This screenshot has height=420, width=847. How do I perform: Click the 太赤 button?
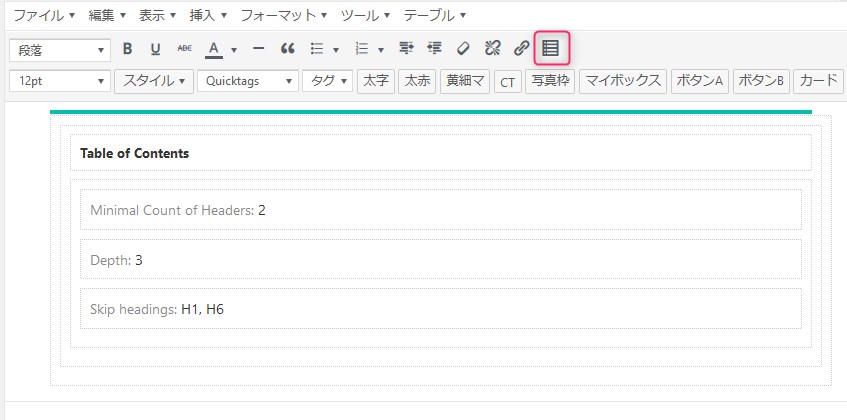click(416, 81)
